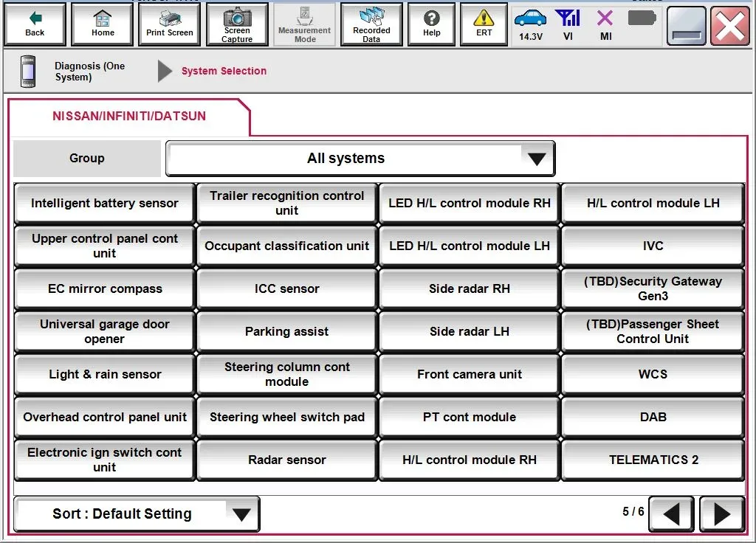Choose Upper control panel cont unit
756x543 pixels.
coord(105,246)
